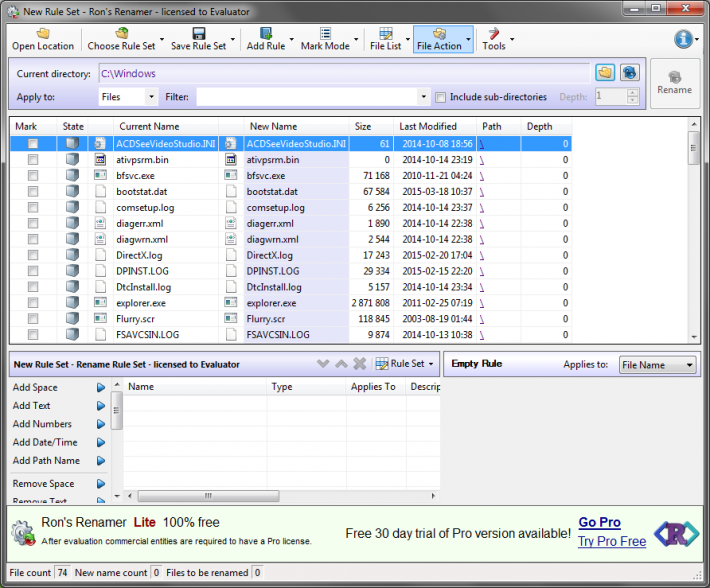
Task: Click the move rule up chevron icon
Action: [x=341, y=363]
